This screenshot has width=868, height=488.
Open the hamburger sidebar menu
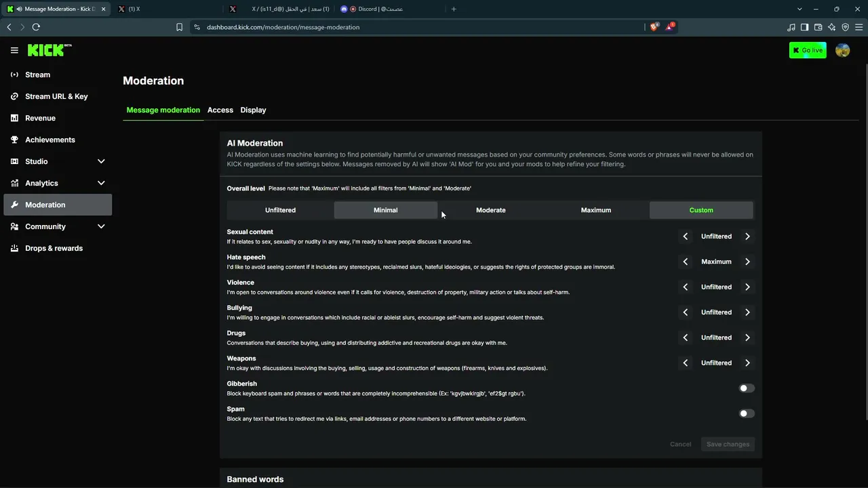click(14, 50)
